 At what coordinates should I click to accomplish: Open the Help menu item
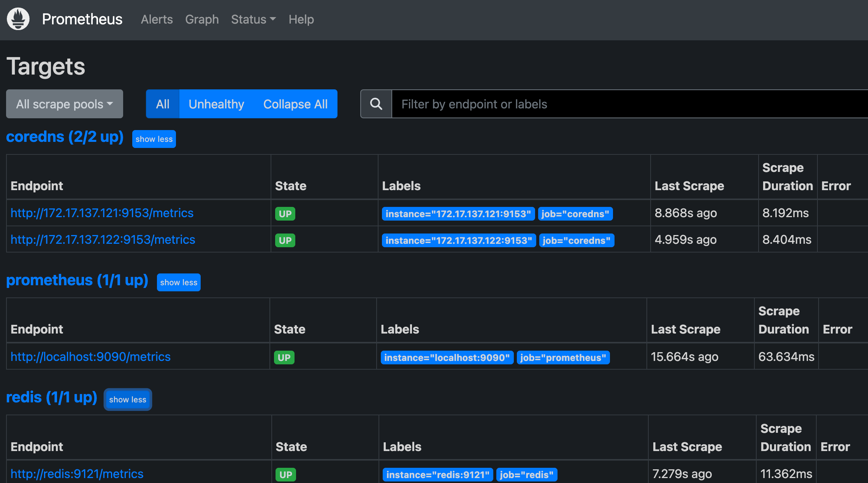pyautogui.click(x=301, y=19)
